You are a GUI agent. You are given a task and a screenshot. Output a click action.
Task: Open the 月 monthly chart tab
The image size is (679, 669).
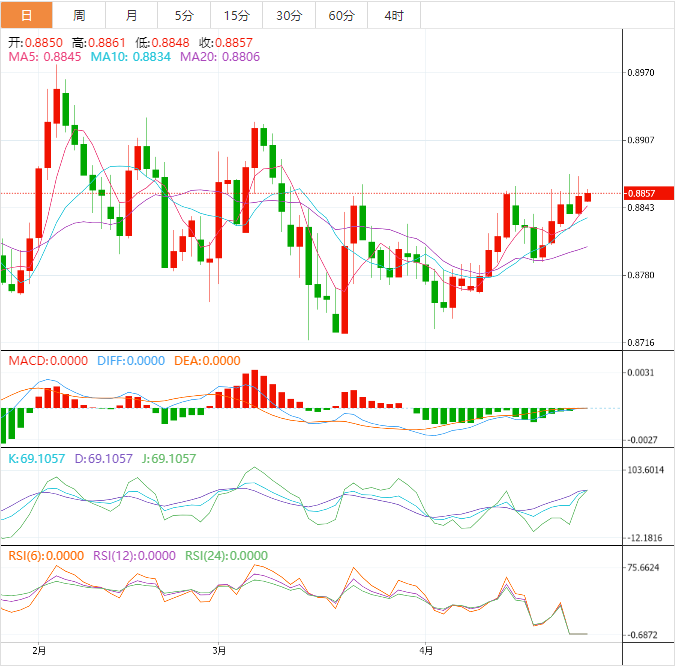[132, 16]
